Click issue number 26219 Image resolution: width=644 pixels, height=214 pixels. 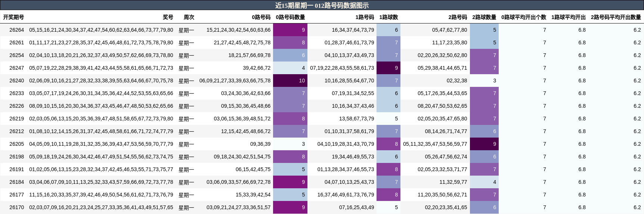tap(17, 119)
